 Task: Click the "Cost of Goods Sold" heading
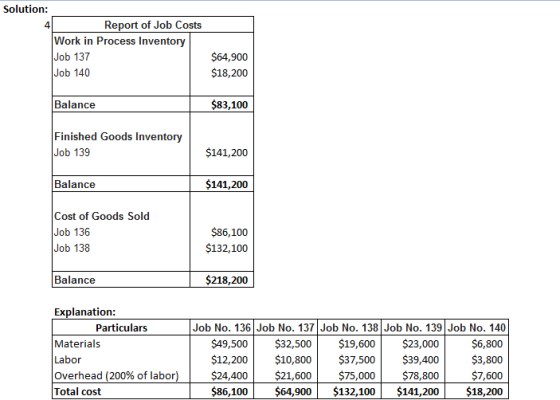pos(102,216)
